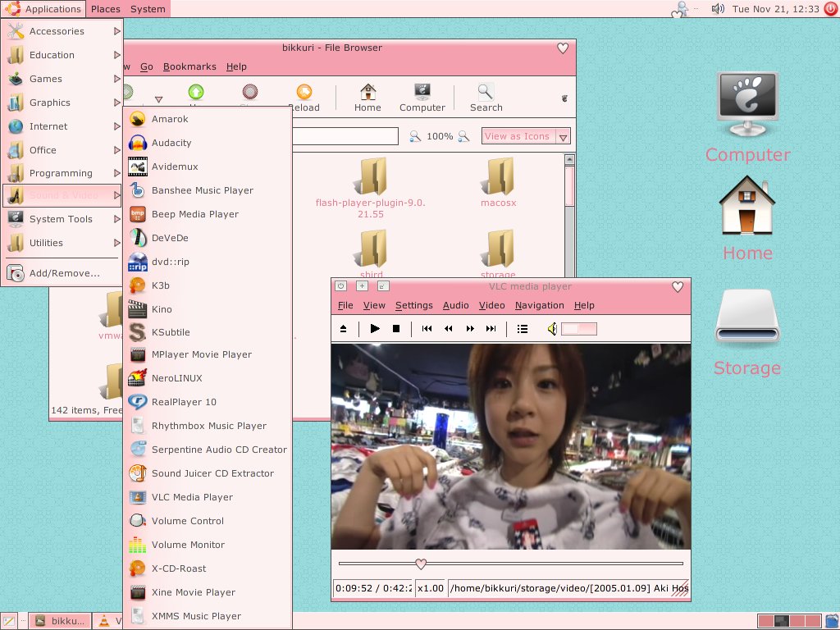Click Reload in File Browser toolbar

point(304,98)
